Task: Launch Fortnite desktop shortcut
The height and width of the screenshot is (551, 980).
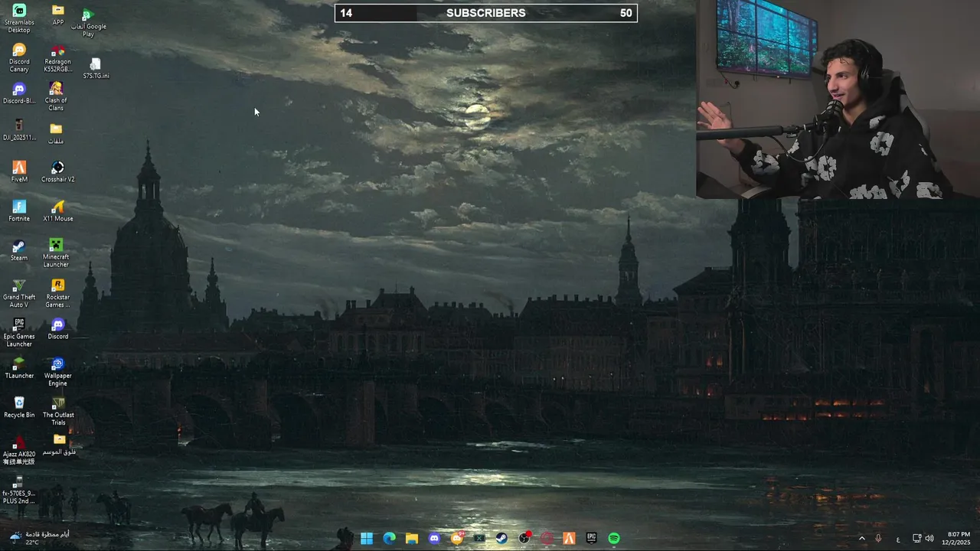Action: pos(19,210)
